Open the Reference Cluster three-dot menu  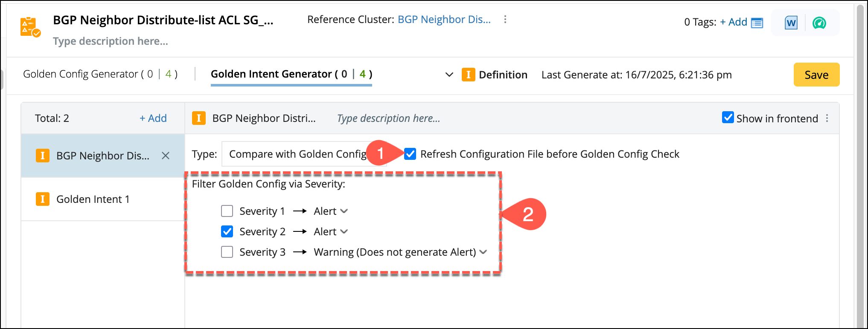click(505, 20)
